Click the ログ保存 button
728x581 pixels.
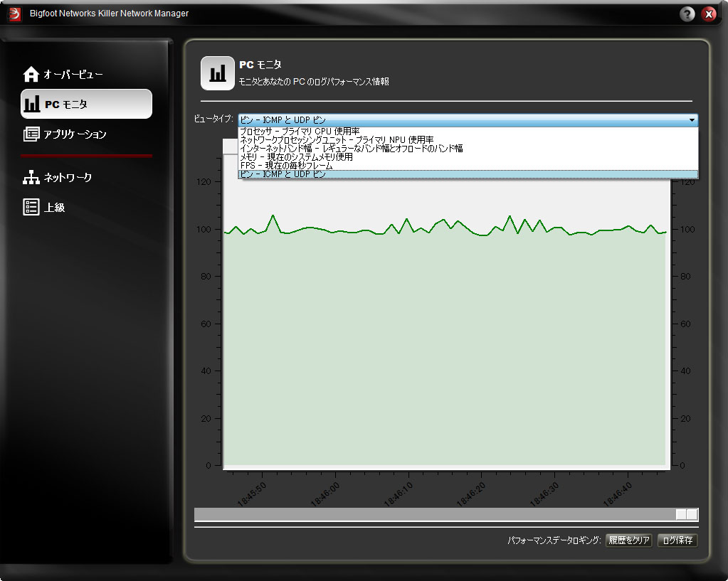[677, 540]
